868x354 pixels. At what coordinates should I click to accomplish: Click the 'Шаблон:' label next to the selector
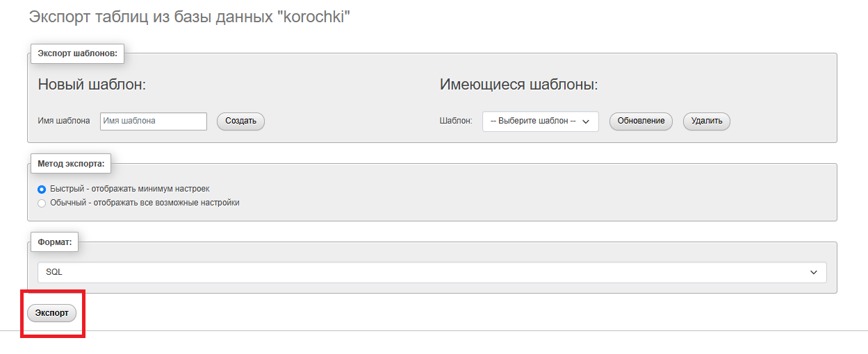click(x=456, y=121)
